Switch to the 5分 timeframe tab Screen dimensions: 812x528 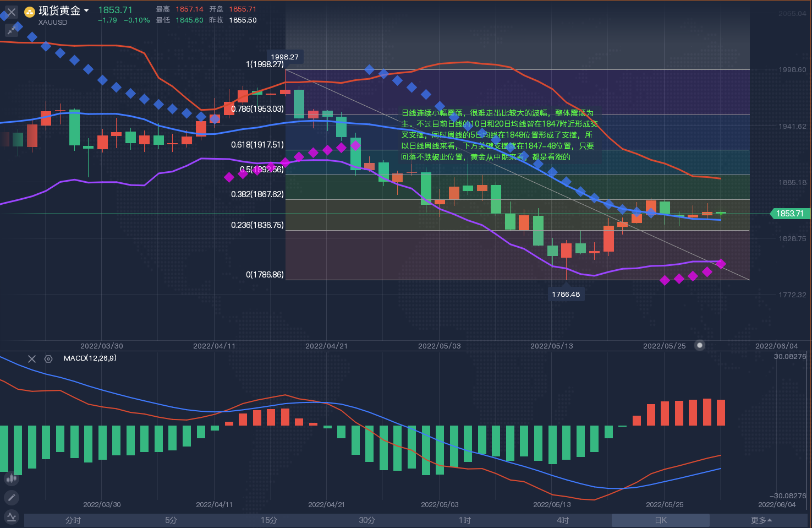coord(171,520)
